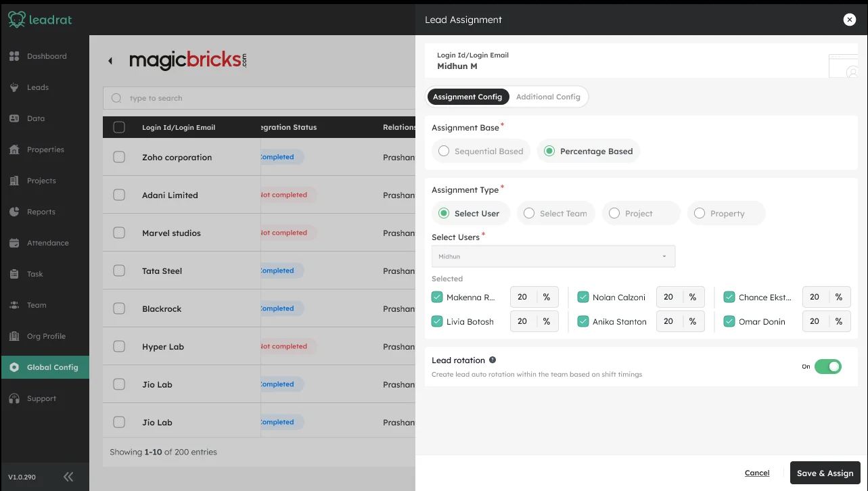
Task: Tick the header select-all checkbox
Action: tap(119, 127)
